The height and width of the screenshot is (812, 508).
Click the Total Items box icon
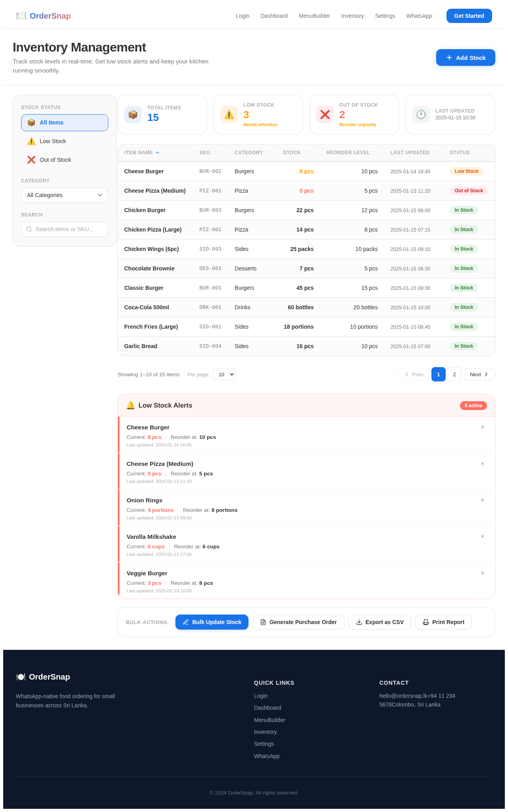[x=133, y=115]
